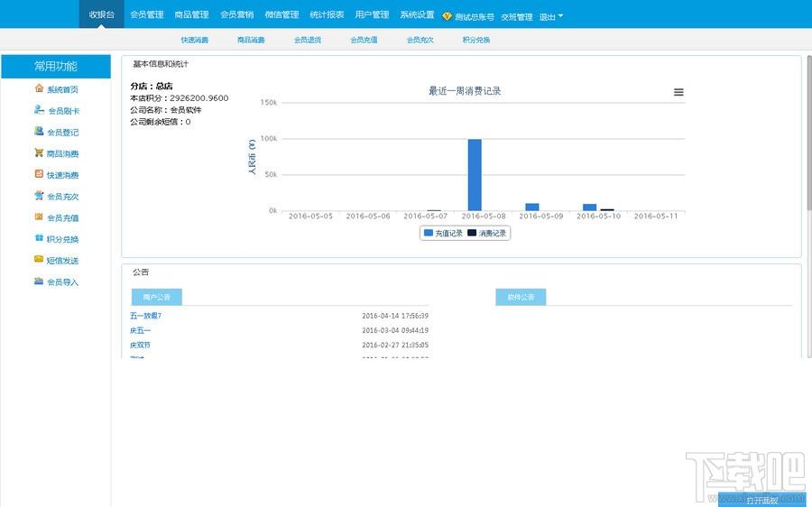Image resolution: width=812 pixels, height=507 pixels.
Task: Toggle the 充值记录 legend series
Action: (x=443, y=234)
